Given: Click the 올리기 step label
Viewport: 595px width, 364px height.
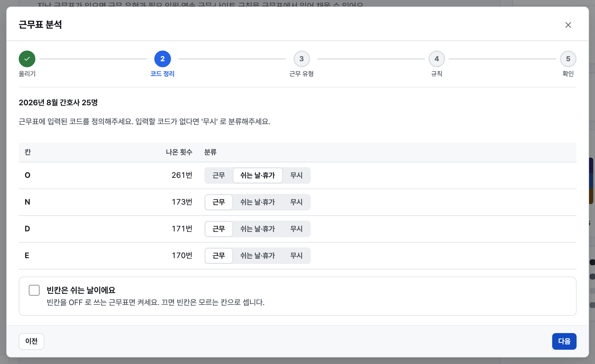Looking at the screenshot, I should (x=27, y=74).
